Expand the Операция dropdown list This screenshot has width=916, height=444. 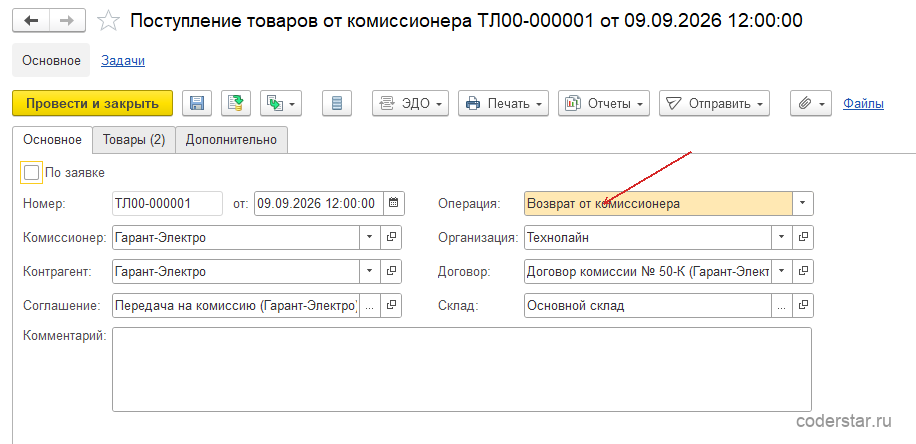coord(803,203)
